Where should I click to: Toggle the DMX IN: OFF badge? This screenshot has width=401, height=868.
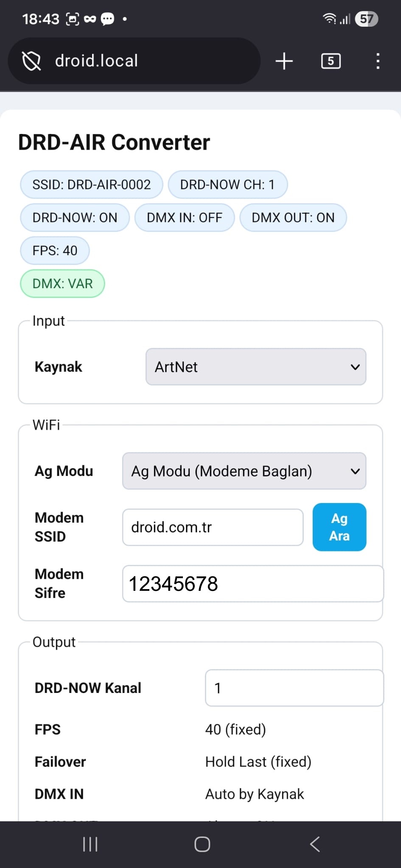(x=184, y=217)
